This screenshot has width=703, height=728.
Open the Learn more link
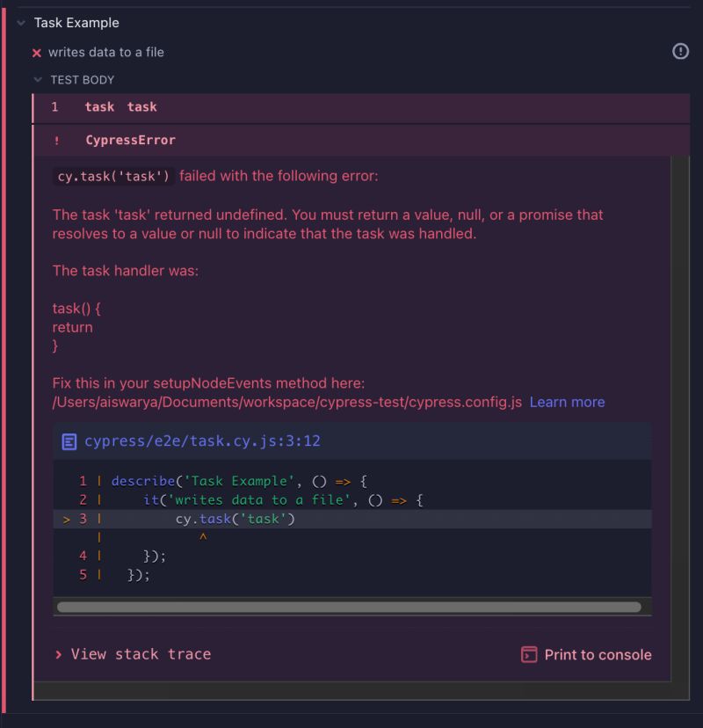click(x=567, y=402)
